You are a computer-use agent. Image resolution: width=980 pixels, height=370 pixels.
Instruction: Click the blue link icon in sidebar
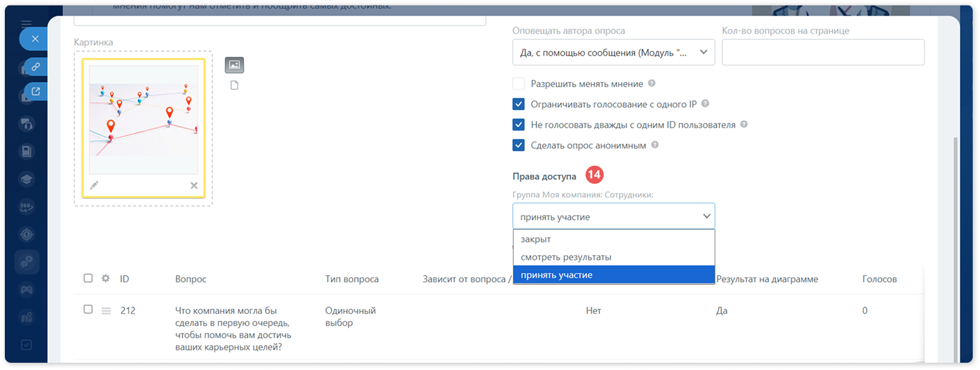36,67
